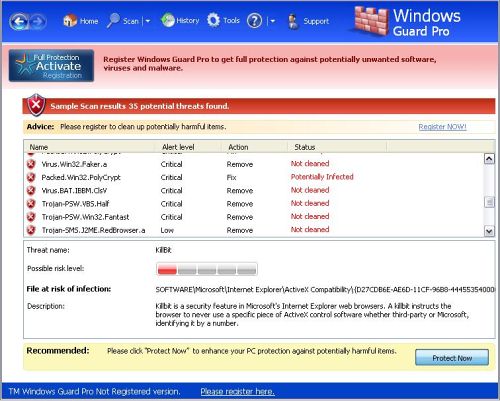Open the History icon

click(x=168, y=21)
